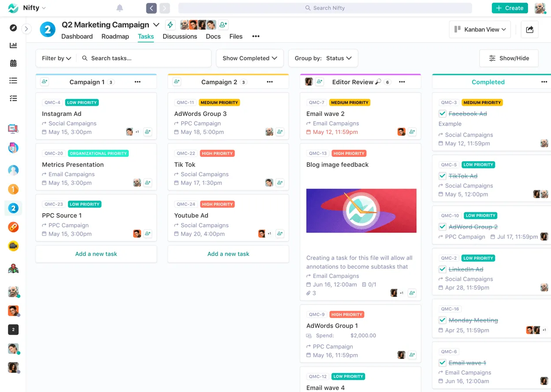
Task: Select the compass discover icon at sidebar top
Action: click(x=13, y=28)
